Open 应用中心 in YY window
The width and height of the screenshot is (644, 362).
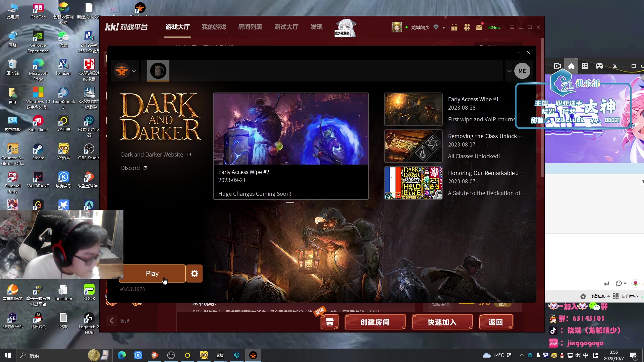point(625,296)
